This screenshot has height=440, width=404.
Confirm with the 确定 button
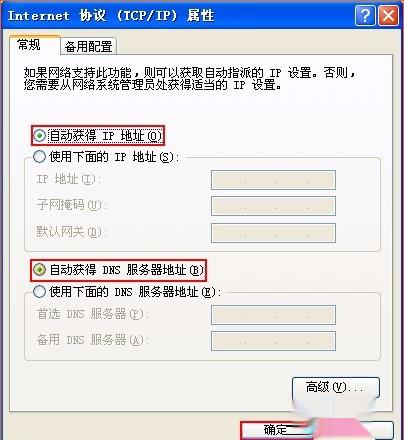point(275,430)
